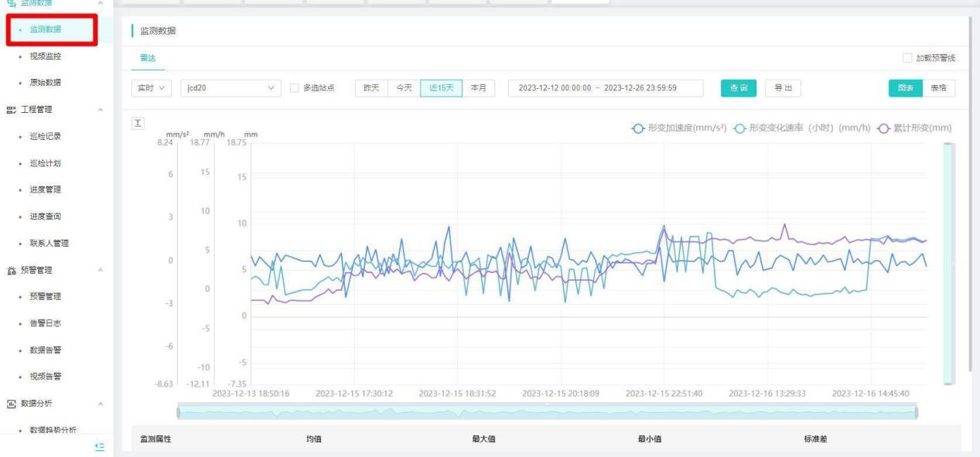
Task: Open the jcd20 station dropdown
Action: 230,87
